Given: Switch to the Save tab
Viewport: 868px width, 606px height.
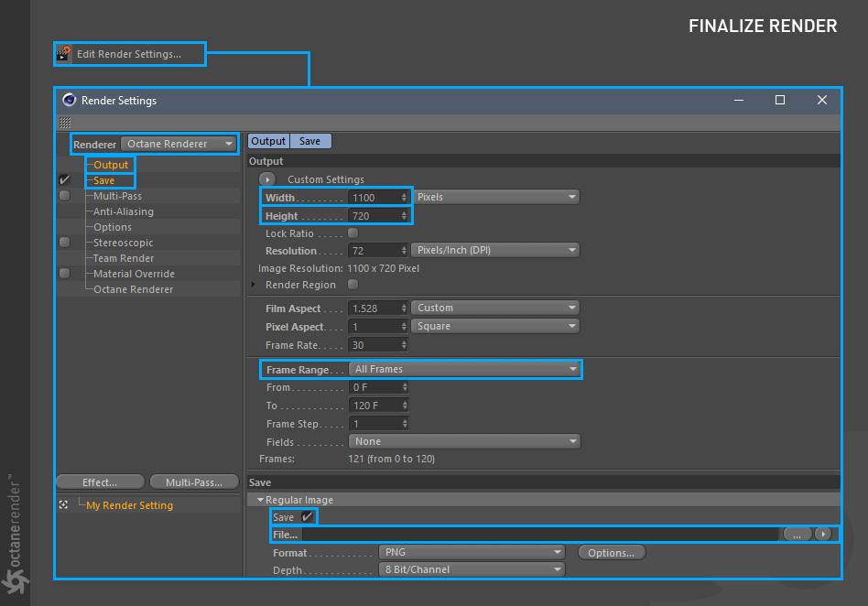Looking at the screenshot, I should pos(310,141).
